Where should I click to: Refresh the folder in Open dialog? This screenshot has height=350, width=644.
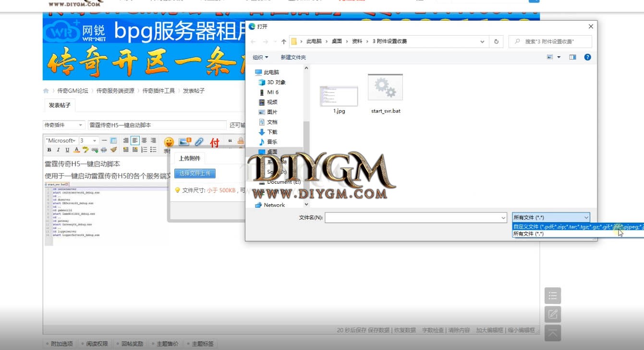pyautogui.click(x=497, y=41)
